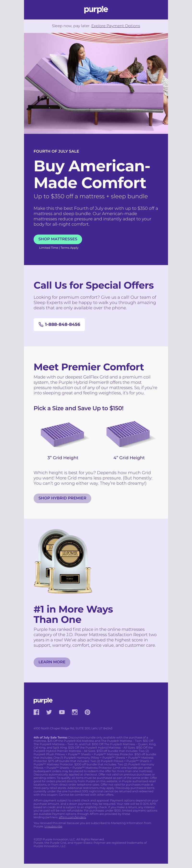Follow the affirm.com/lenders link
192x868 pixels.
(x=72, y=817)
